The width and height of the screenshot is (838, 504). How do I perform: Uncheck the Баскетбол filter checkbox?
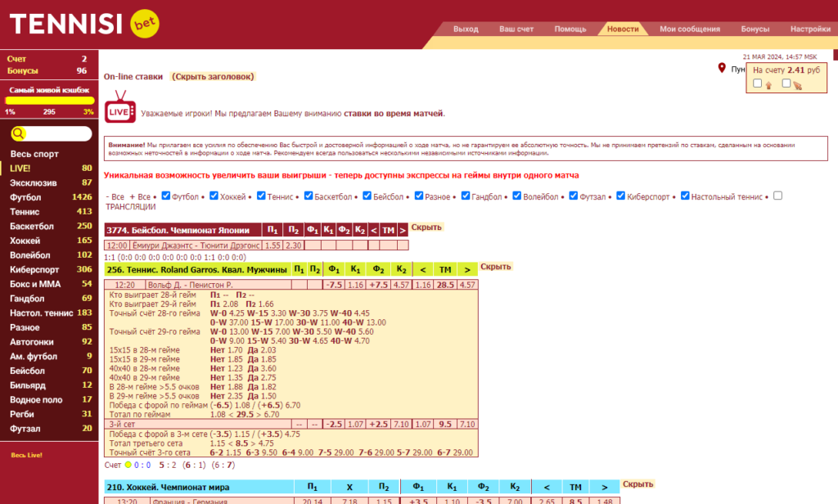pyautogui.click(x=309, y=196)
